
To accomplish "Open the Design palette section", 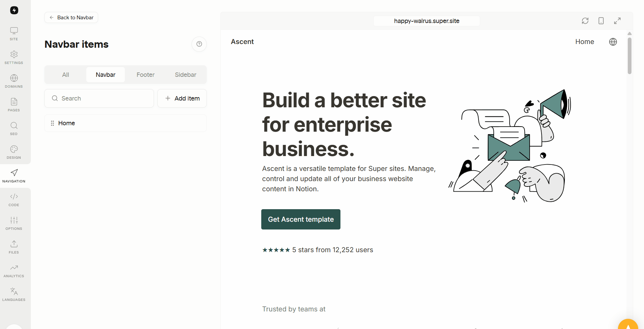I will tap(14, 152).
